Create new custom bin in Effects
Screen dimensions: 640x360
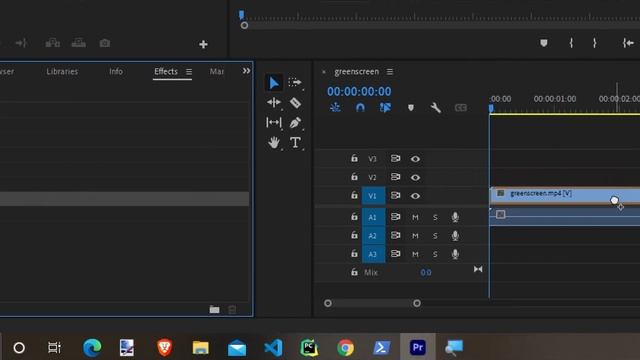point(214,309)
